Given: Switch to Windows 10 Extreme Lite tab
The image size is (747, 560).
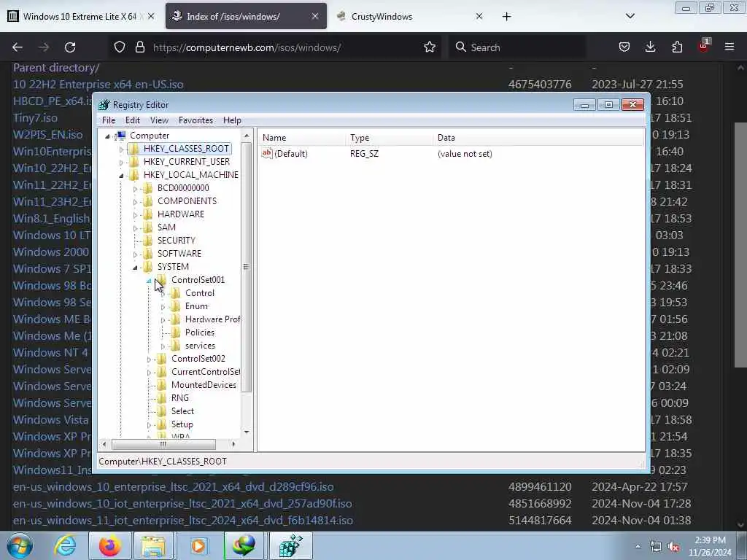Looking at the screenshot, I should pos(80,16).
